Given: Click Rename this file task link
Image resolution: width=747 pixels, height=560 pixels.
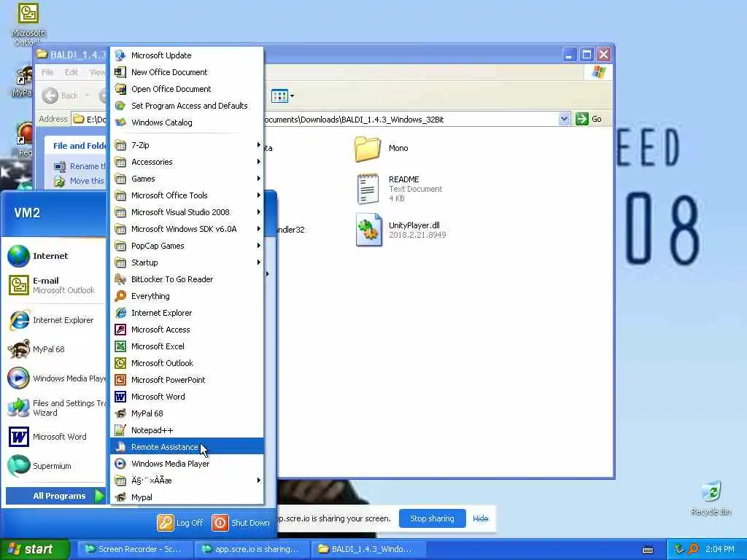Looking at the screenshot, I should pyautogui.click(x=80, y=166).
